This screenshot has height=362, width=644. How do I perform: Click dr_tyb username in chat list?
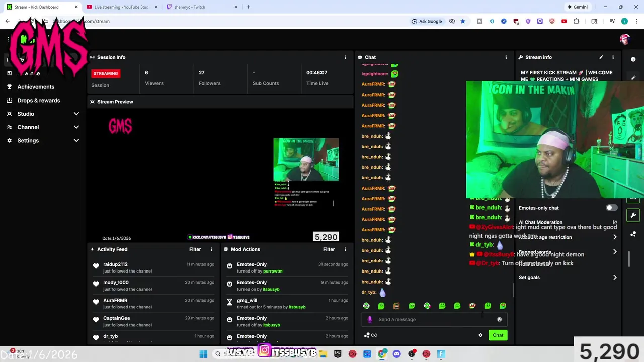click(x=369, y=292)
